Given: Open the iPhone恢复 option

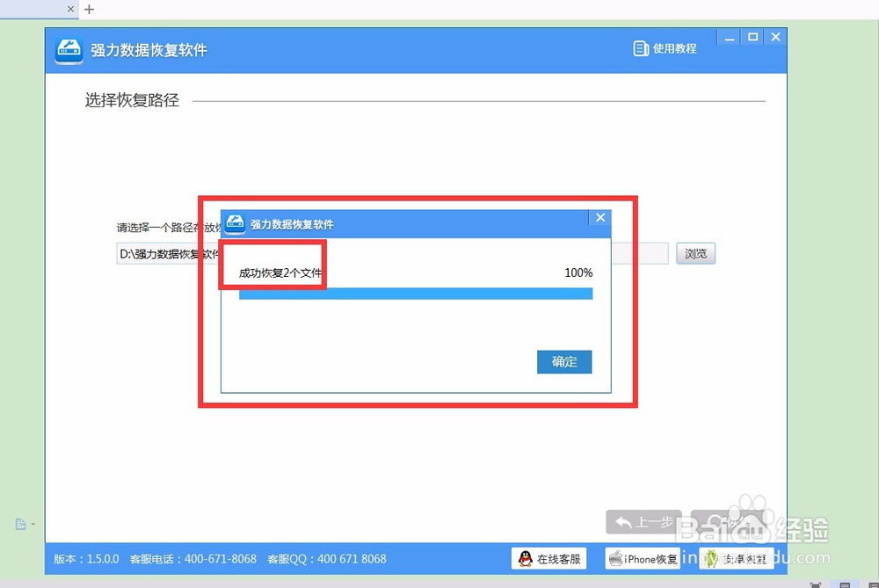Looking at the screenshot, I should point(643,559).
